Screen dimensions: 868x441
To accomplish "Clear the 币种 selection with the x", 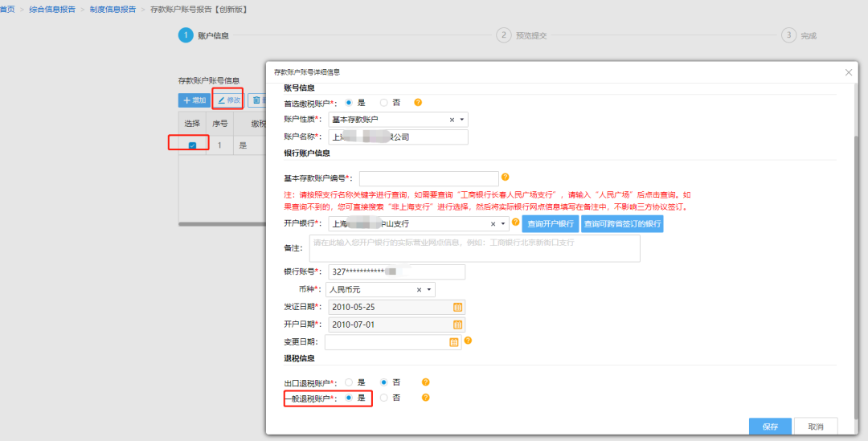I will coord(419,289).
